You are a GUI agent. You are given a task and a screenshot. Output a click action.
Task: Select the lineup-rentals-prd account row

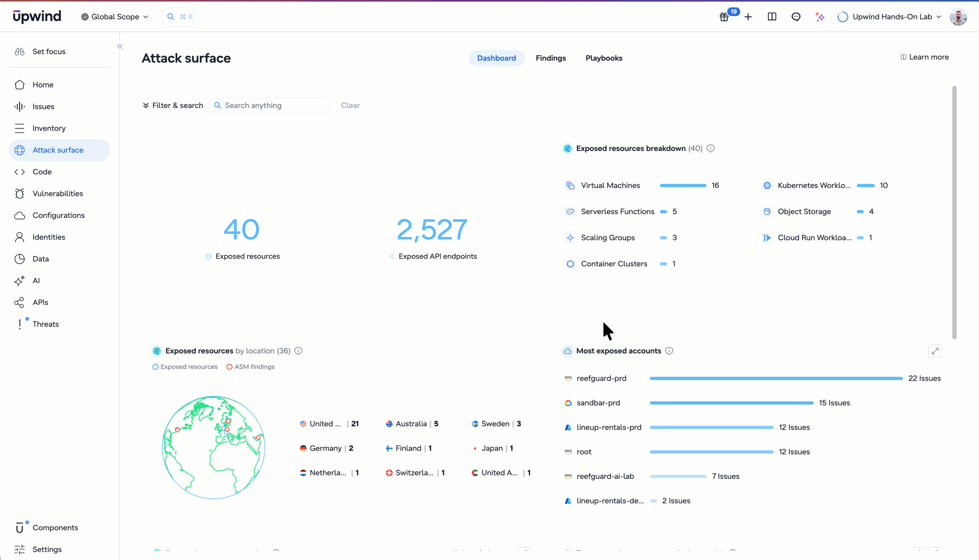[752, 427]
